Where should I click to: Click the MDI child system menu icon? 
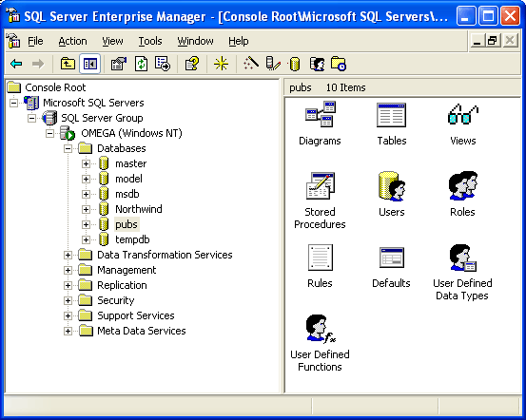click(13, 41)
